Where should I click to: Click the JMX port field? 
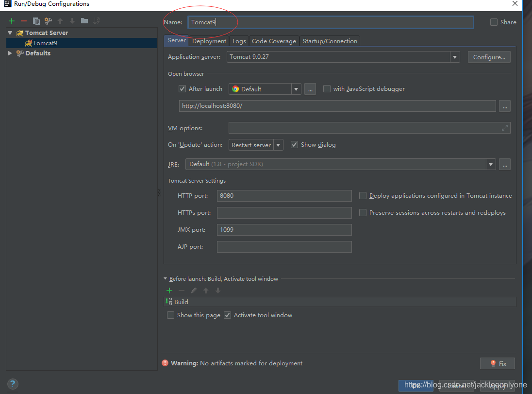(x=284, y=230)
